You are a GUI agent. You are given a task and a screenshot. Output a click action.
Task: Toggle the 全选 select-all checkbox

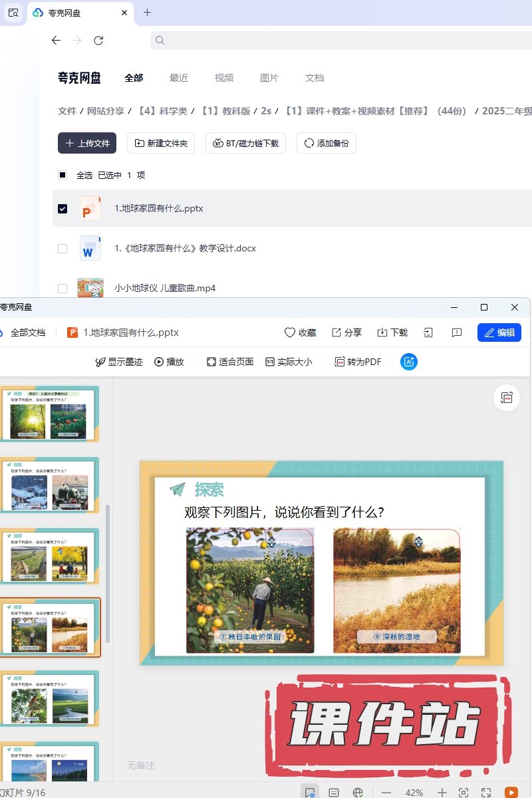[x=63, y=176]
